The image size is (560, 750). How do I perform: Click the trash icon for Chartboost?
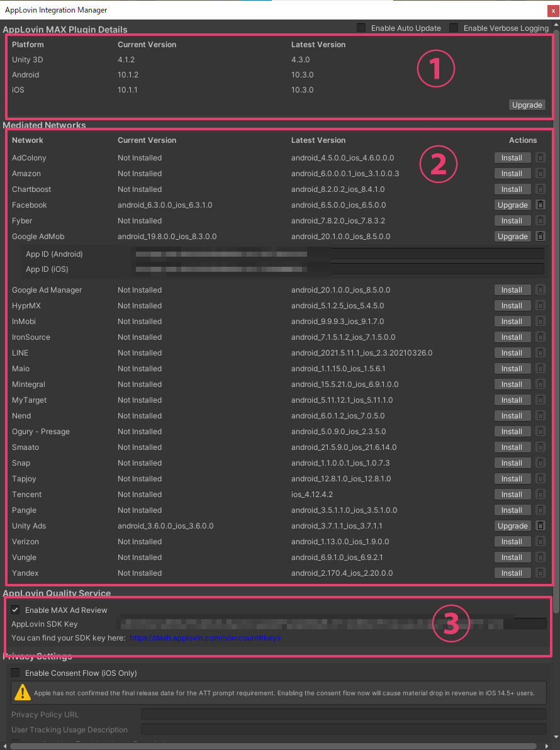(540, 189)
